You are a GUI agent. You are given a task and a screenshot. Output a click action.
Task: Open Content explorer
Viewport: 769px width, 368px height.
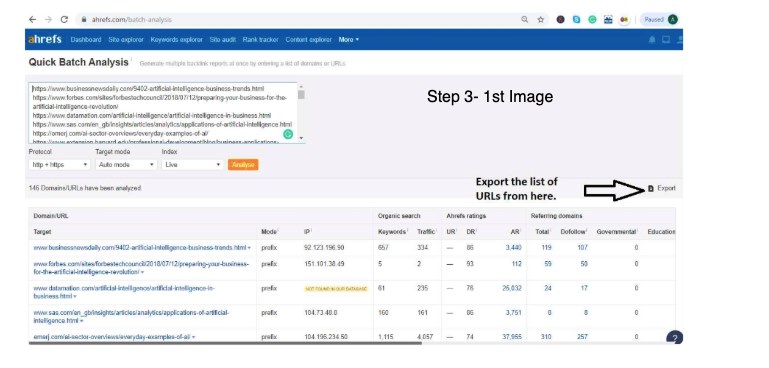coord(308,40)
